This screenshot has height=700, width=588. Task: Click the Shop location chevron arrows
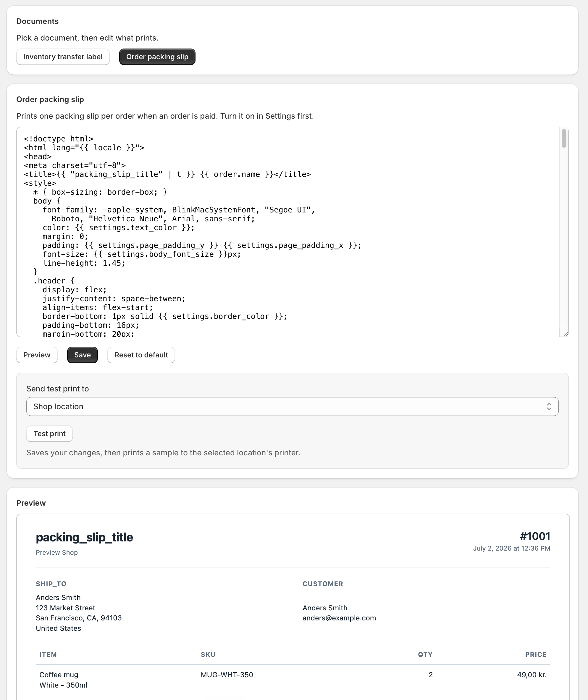pos(549,407)
